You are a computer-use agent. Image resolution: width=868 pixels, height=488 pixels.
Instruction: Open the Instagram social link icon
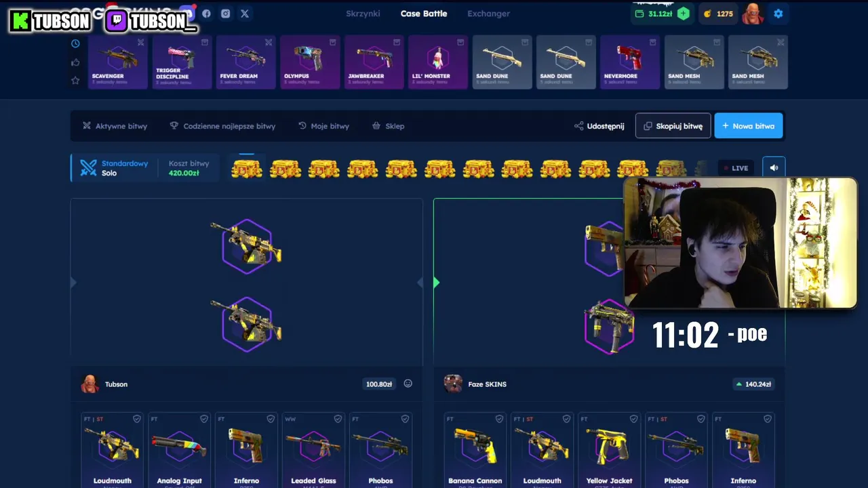[225, 14]
